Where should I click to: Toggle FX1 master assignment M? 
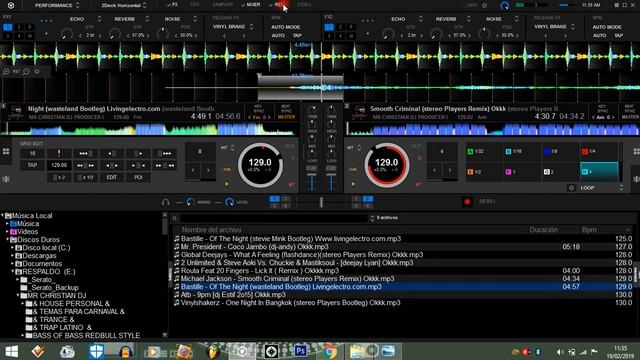point(29,36)
